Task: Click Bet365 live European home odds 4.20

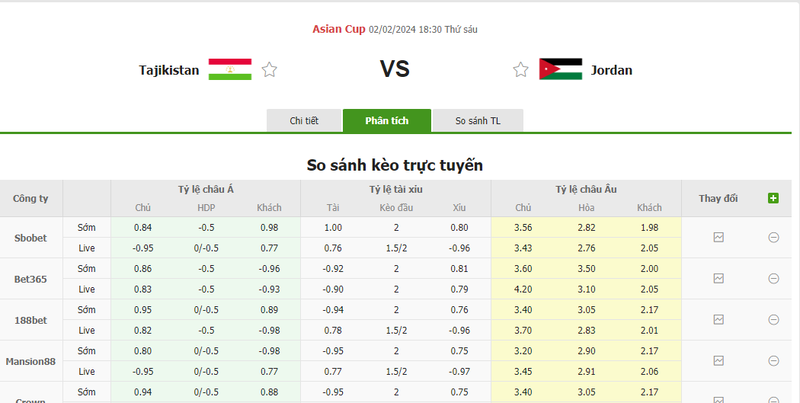Action: pos(523,289)
